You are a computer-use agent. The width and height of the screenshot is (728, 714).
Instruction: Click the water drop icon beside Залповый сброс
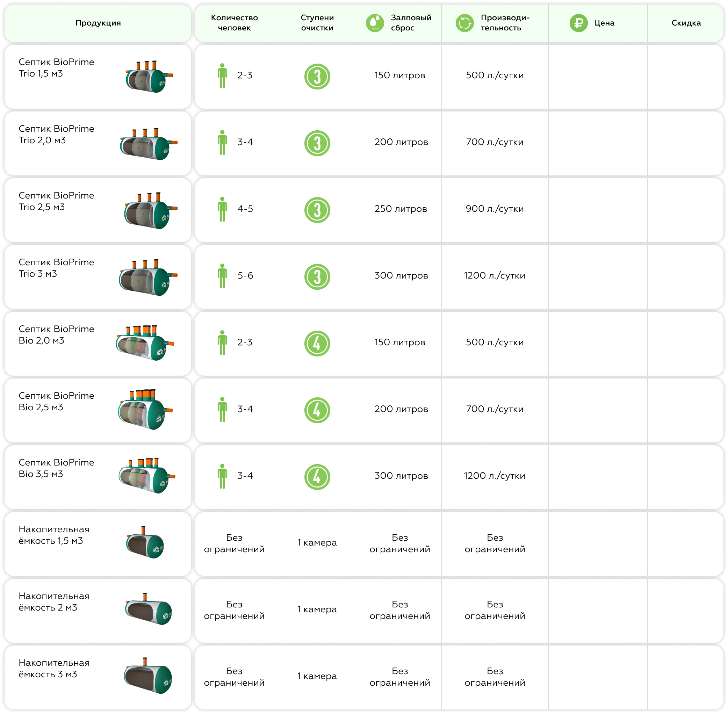[x=375, y=23]
